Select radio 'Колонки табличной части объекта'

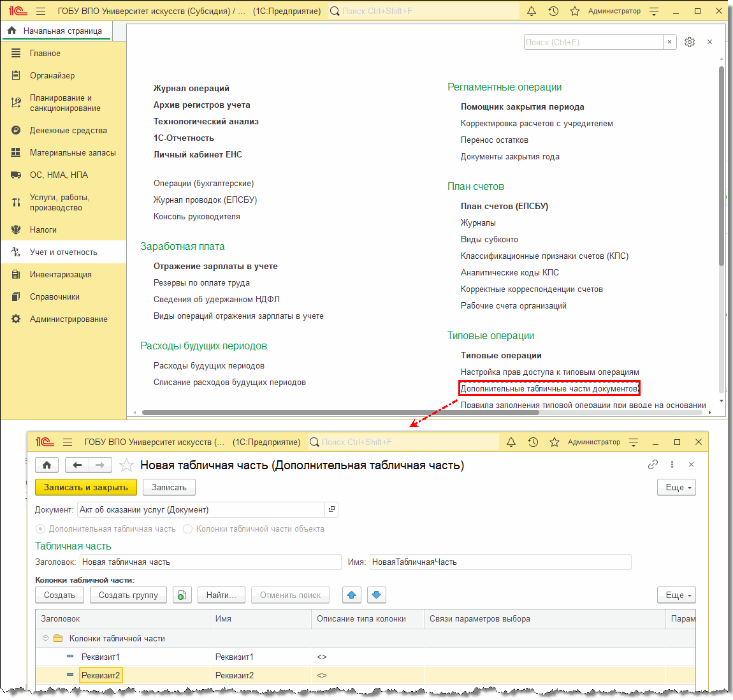[x=187, y=529]
